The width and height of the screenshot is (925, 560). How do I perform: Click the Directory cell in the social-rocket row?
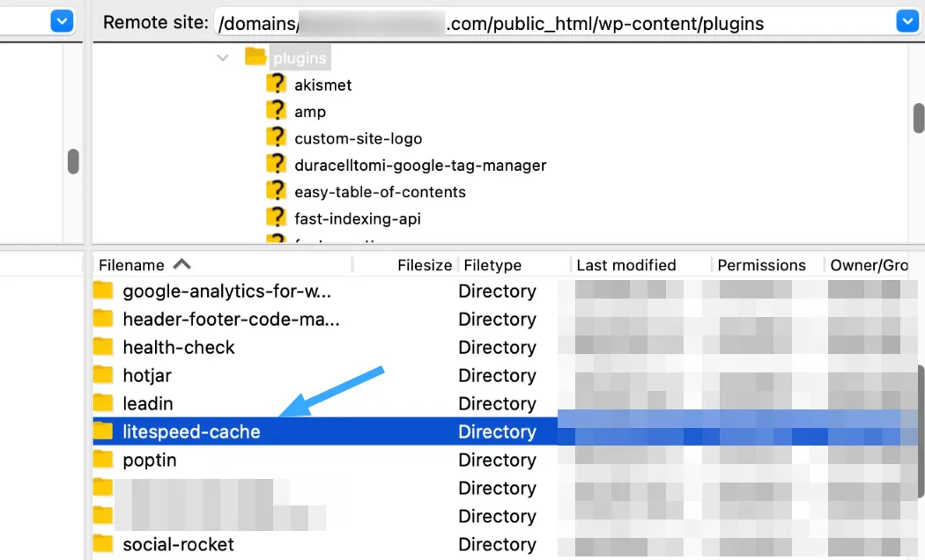(x=498, y=544)
